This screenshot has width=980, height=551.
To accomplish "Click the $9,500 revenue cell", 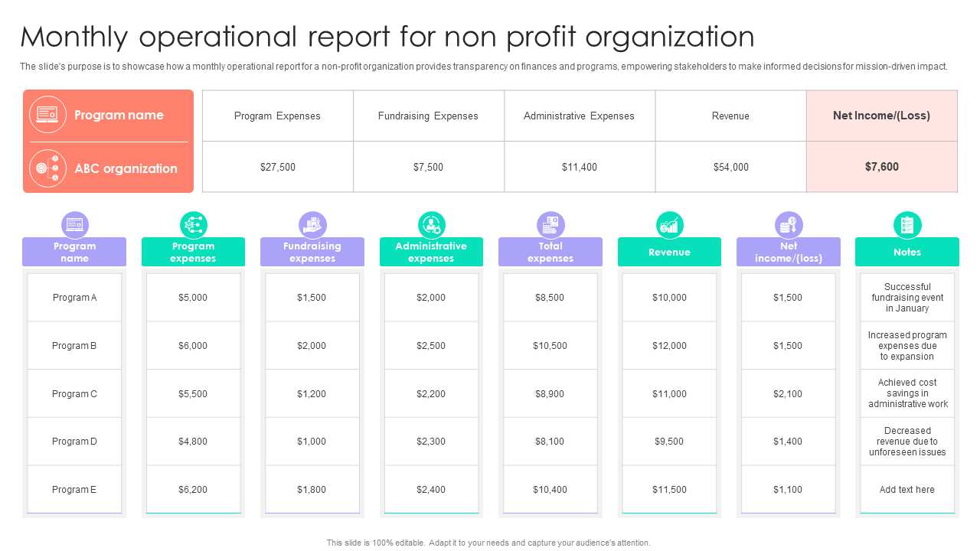I will tap(669, 442).
